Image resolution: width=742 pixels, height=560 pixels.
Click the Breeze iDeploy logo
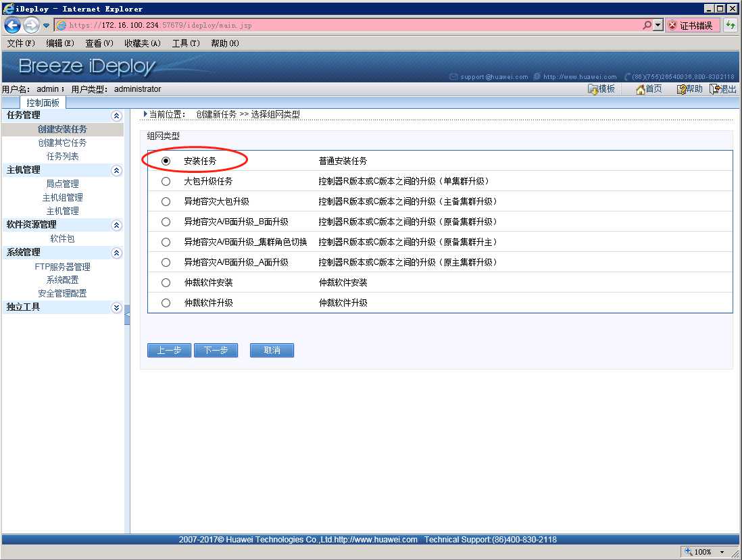coord(87,67)
